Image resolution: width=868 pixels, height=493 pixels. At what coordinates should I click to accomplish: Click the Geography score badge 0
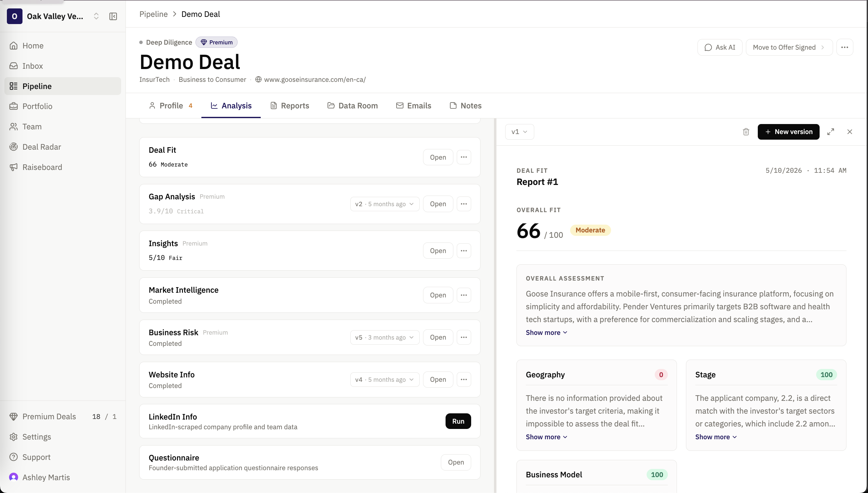(661, 375)
